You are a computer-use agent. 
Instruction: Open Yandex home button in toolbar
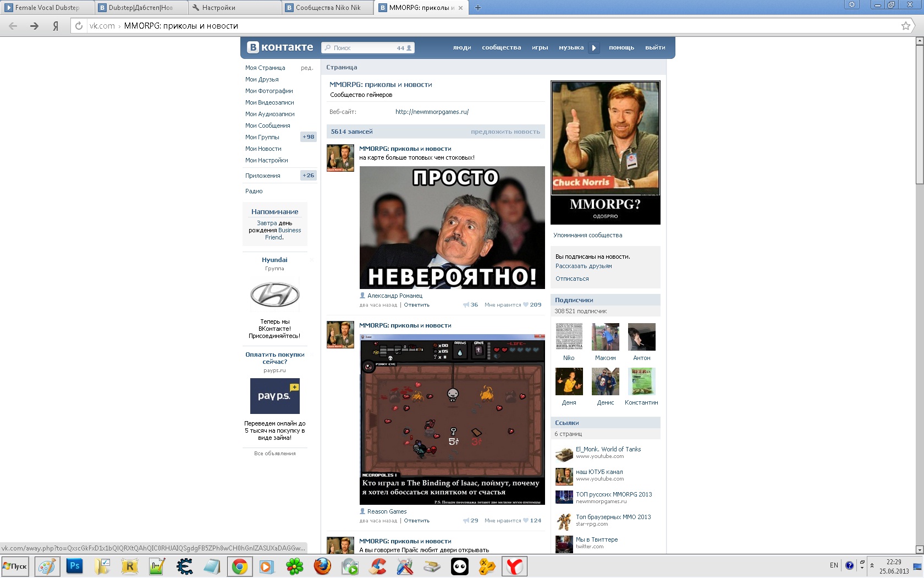[56, 26]
